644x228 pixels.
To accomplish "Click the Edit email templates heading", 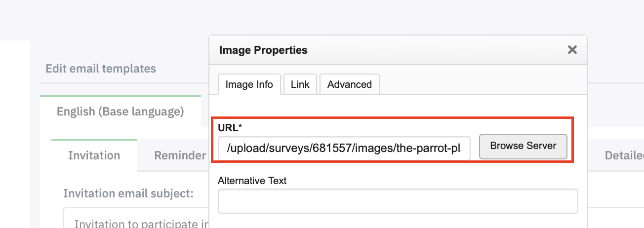I will (x=101, y=69).
